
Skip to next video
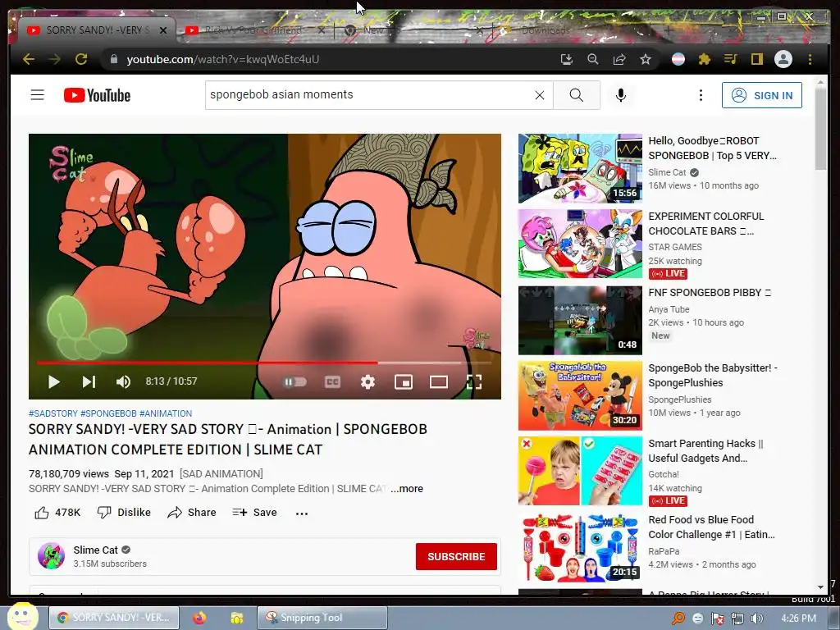(89, 381)
